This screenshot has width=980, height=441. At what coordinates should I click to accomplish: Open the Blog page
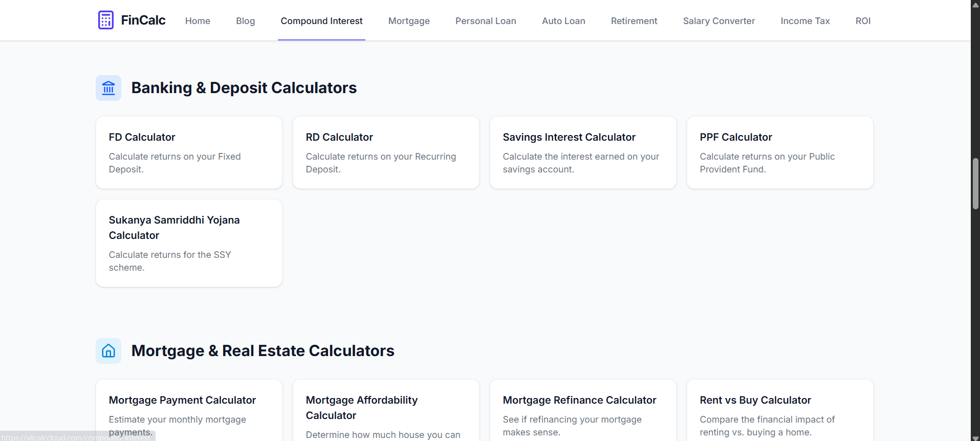245,21
